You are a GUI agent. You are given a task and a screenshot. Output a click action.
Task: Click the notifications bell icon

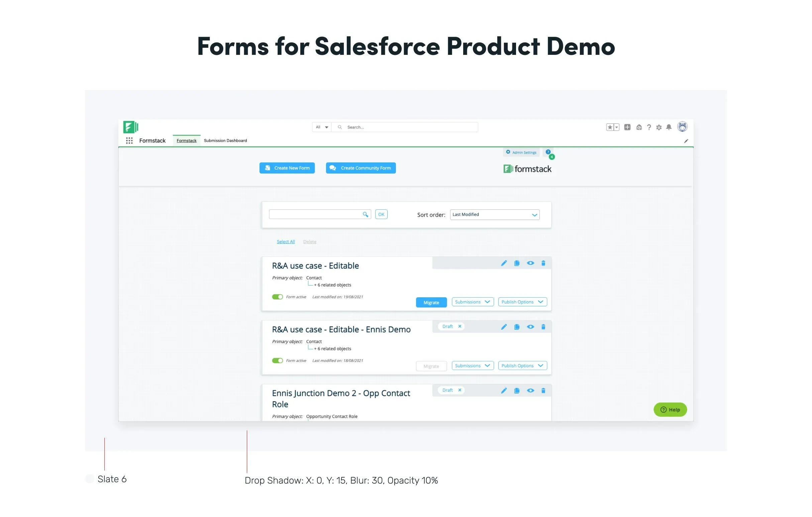pos(669,127)
